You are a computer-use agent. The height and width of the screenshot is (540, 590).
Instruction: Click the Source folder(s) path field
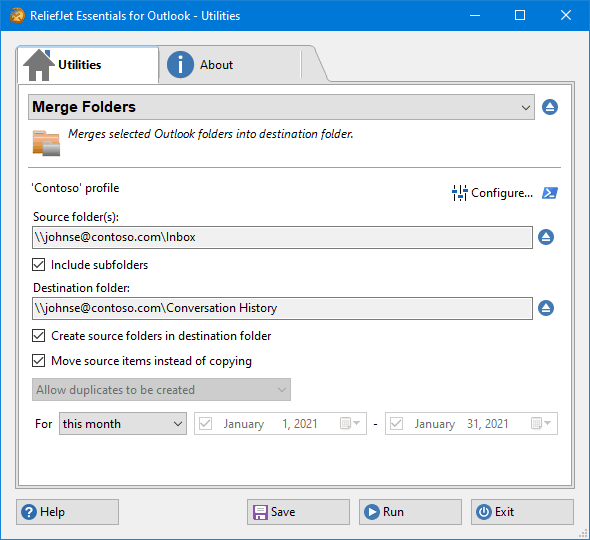tap(282, 237)
